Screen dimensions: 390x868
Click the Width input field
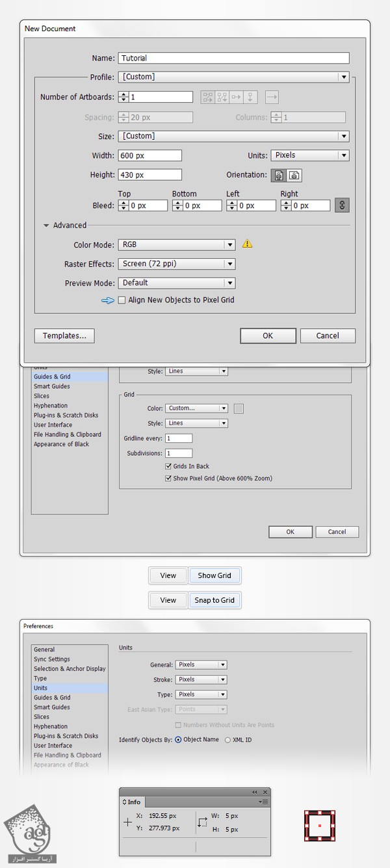click(x=149, y=155)
